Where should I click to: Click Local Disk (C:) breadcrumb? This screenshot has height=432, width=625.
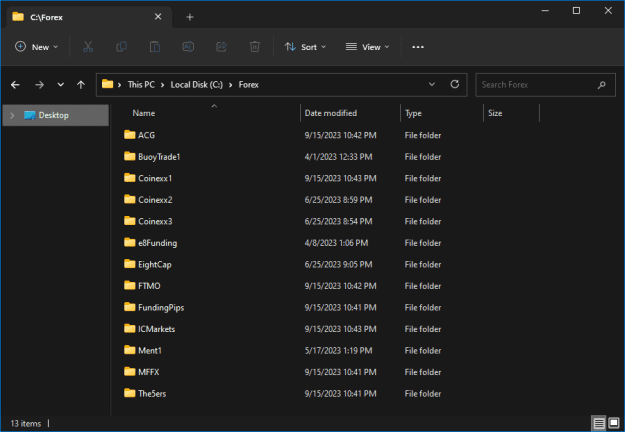(197, 84)
